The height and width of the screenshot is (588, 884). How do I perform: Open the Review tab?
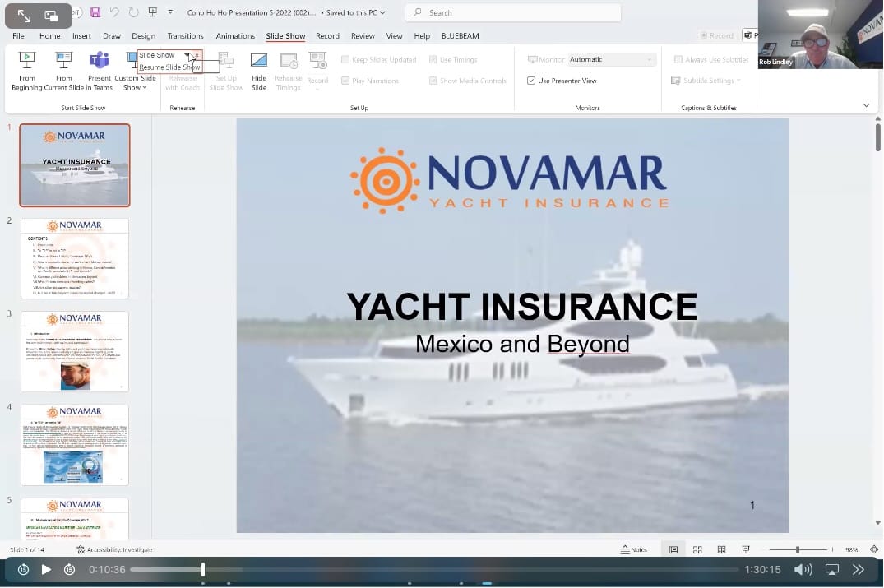tap(363, 35)
